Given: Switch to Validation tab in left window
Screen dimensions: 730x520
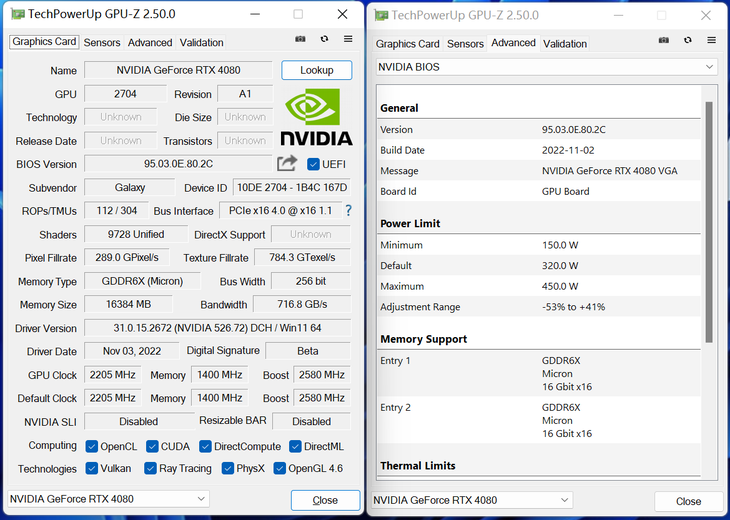Looking at the screenshot, I should pyautogui.click(x=202, y=42).
